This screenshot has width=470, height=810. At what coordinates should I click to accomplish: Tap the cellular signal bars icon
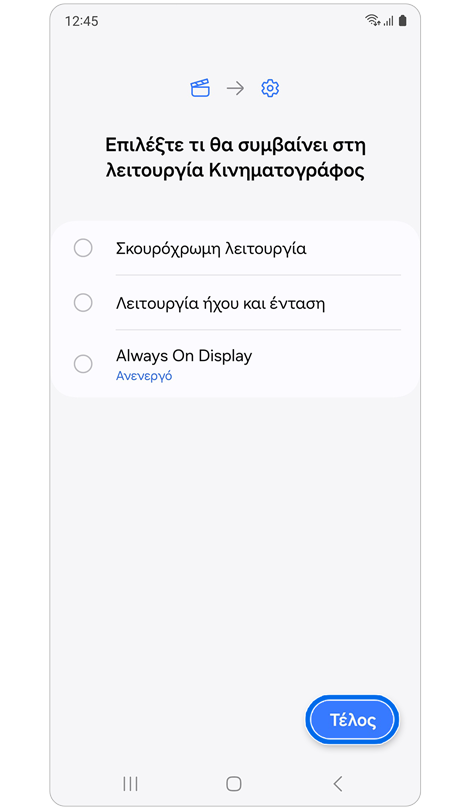[388, 21]
